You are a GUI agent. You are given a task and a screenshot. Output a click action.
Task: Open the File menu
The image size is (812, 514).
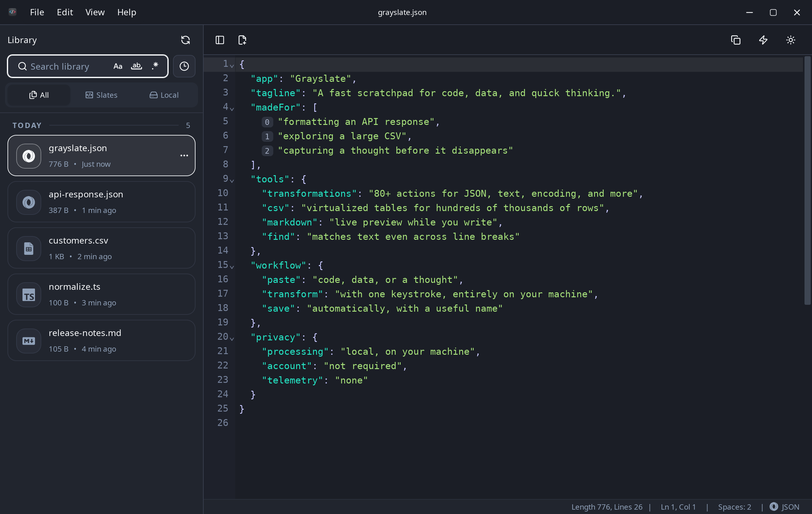(37, 12)
